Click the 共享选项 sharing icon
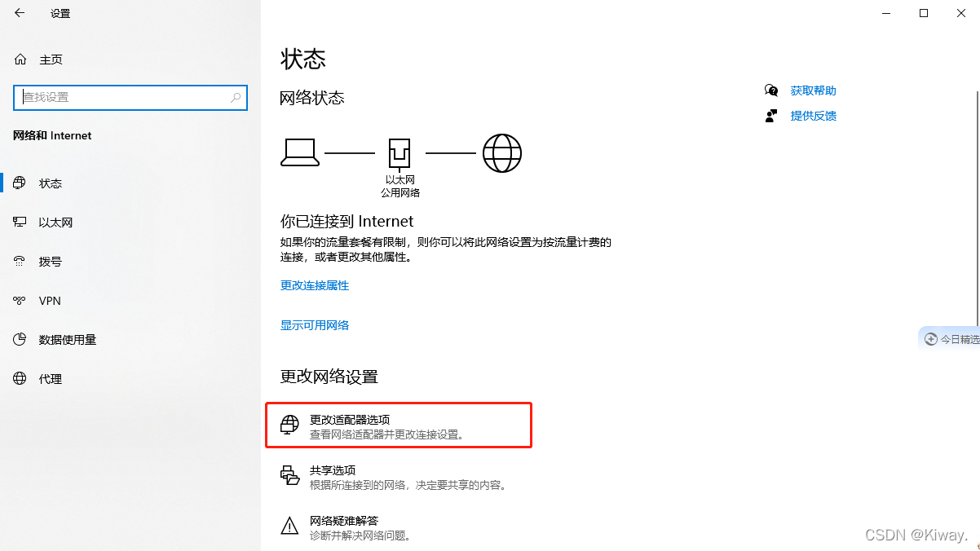The width and height of the screenshot is (980, 551). click(x=289, y=476)
